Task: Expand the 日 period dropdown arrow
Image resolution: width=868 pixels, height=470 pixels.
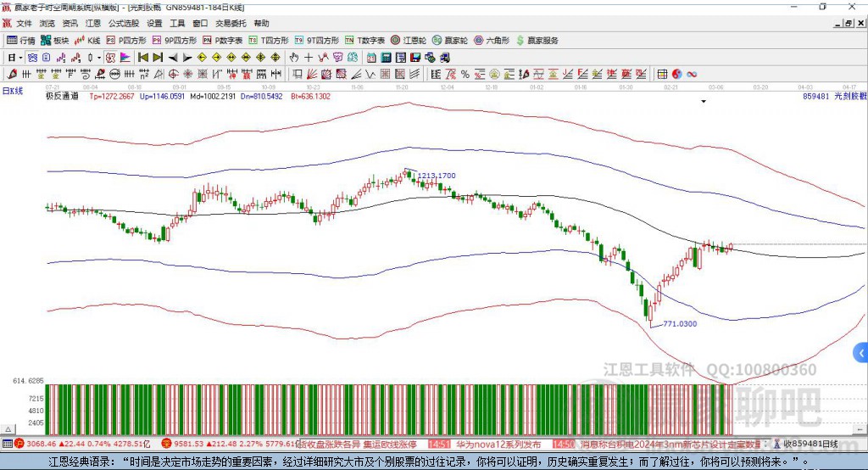Action: point(21,58)
